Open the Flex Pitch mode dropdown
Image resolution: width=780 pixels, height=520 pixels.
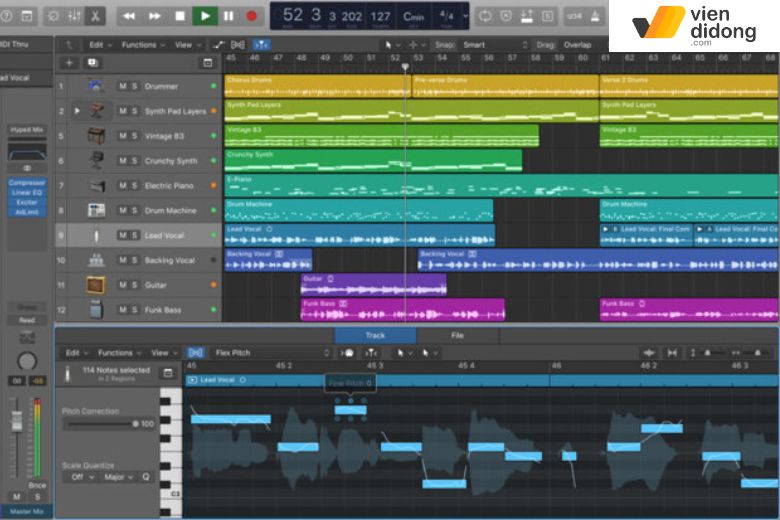[272, 353]
